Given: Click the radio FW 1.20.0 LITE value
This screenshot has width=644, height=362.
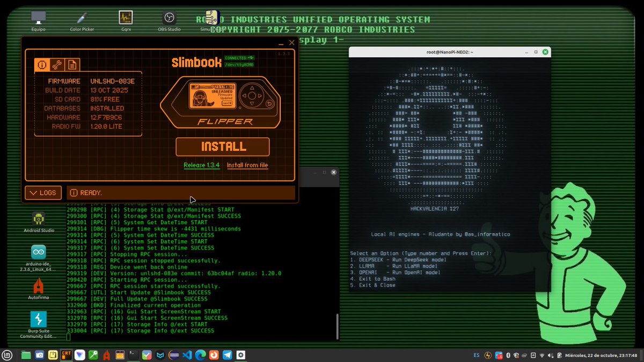Looking at the screenshot, I should pos(106,126).
